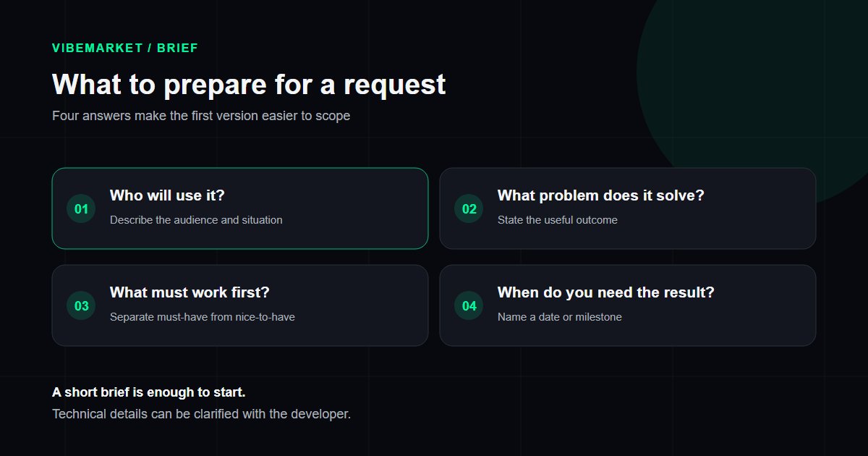Click "Technical details can be clarified" line
Image resolution: width=868 pixels, height=456 pixels.
201,415
